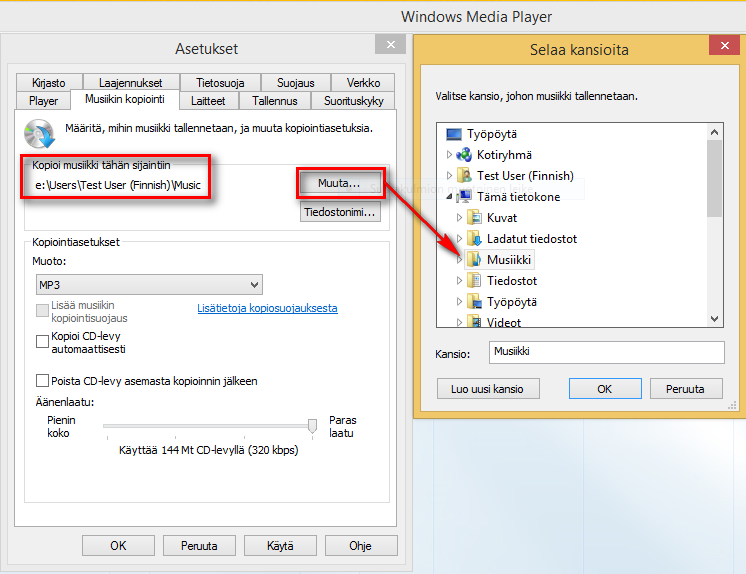Click the Muuta... button
Image resolution: width=746 pixels, height=574 pixels.
click(x=340, y=183)
